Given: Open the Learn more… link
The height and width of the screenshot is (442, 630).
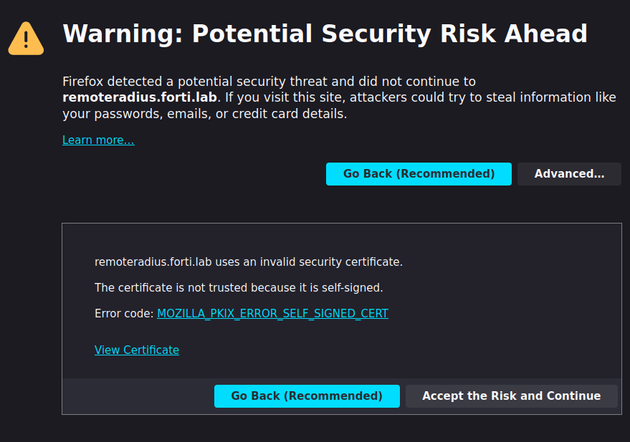Looking at the screenshot, I should coord(98,140).
